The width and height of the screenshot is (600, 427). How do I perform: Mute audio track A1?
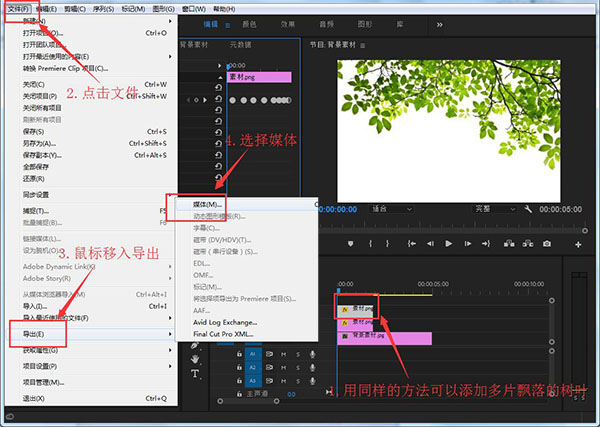[284, 355]
